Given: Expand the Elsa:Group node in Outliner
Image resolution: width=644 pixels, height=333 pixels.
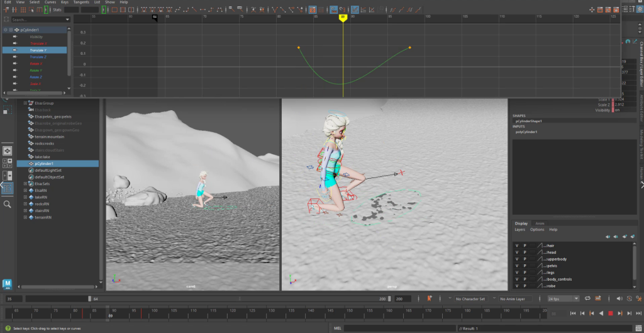Looking at the screenshot, I should click(x=25, y=103).
